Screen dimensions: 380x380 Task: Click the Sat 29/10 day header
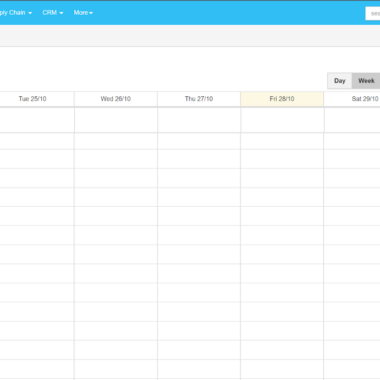click(365, 99)
